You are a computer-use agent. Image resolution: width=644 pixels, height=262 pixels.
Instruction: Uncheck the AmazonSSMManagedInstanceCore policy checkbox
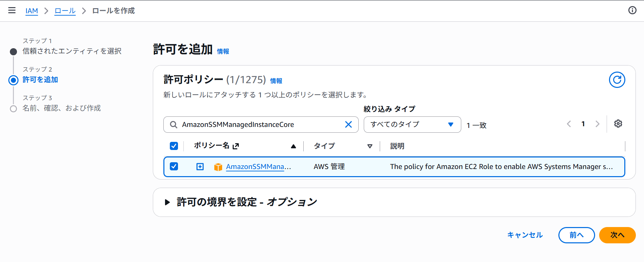(x=174, y=166)
